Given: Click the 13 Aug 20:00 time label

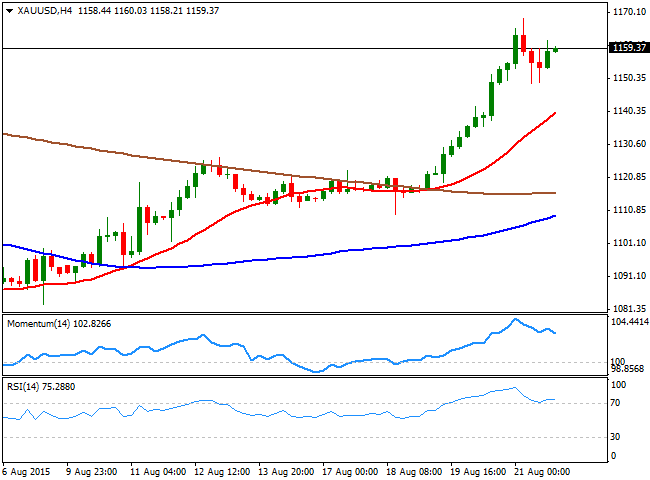Looking at the screenshot, I should [286, 472].
